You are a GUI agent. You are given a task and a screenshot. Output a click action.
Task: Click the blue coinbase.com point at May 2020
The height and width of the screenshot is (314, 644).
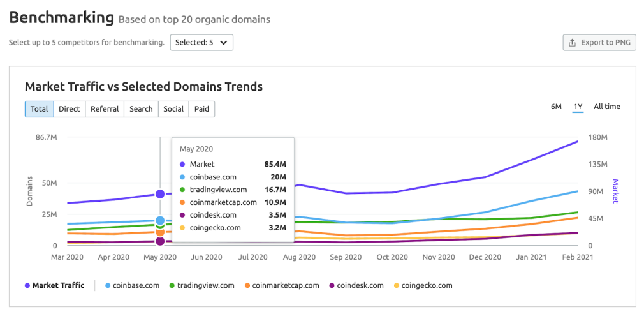click(x=160, y=221)
